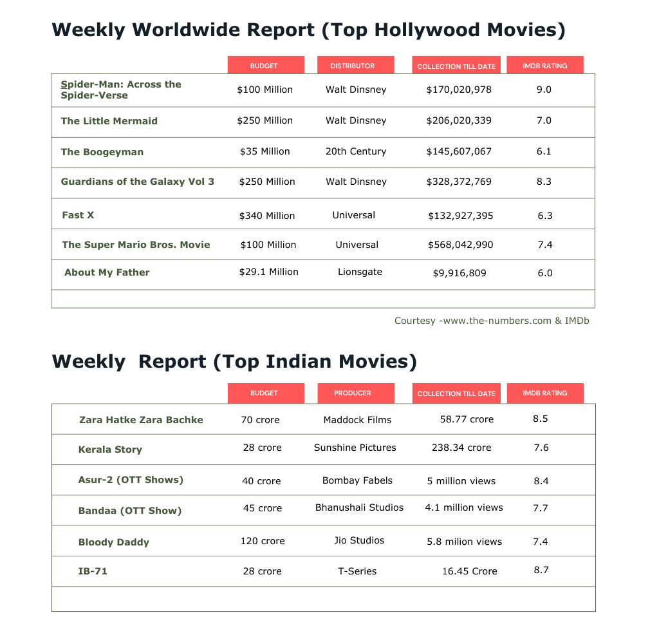659x644 pixels.
Task: Click the DISTRIBUTOR column header
Action: click(x=355, y=65)
